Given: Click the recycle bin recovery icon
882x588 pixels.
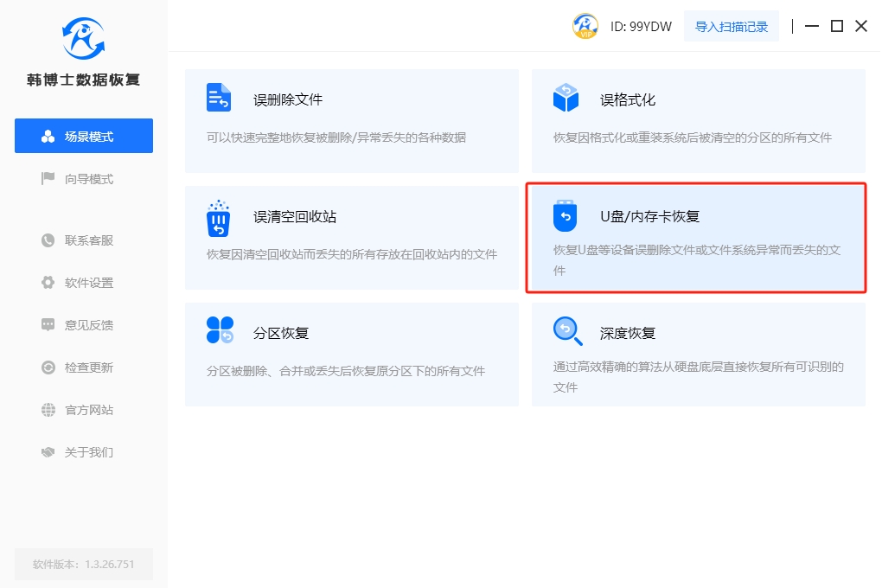Looking at the screenshot, I should point(219,218).
